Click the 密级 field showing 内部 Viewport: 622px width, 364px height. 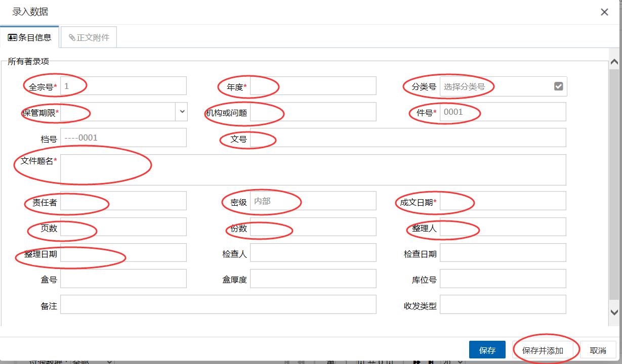[313, 201]
